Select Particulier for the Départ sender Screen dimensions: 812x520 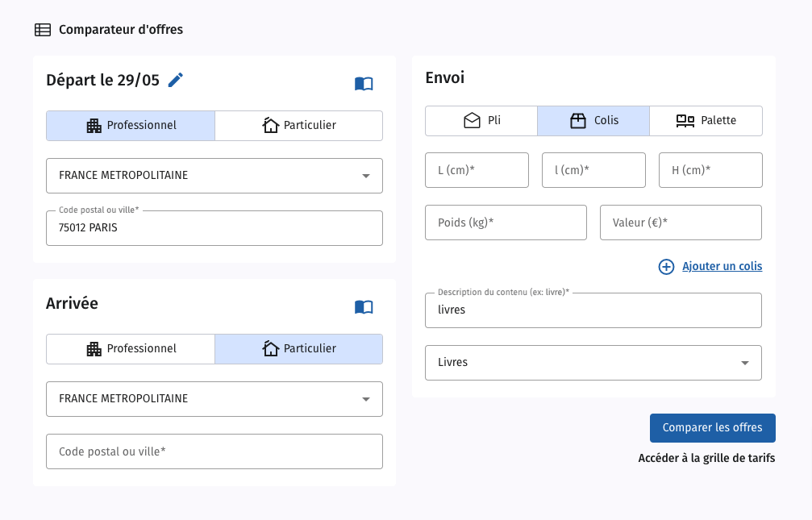[x=299, y=125]
